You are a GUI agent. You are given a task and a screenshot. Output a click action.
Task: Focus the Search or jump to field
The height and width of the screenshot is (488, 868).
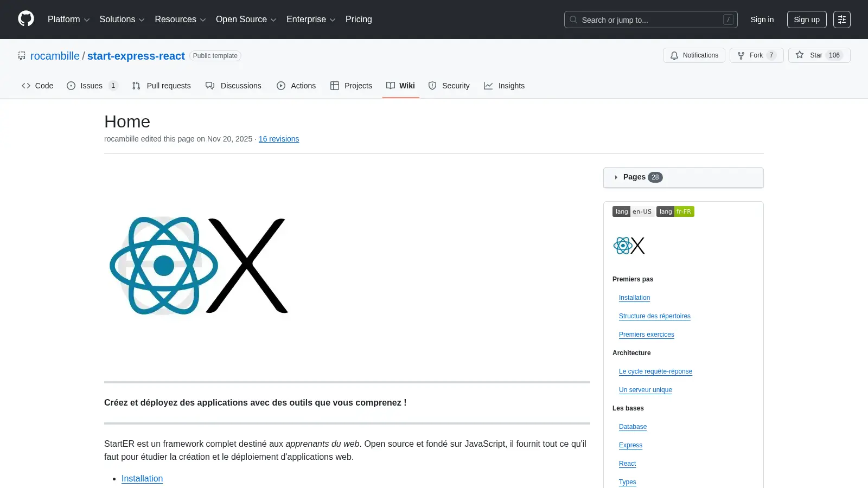coord(650,20)
